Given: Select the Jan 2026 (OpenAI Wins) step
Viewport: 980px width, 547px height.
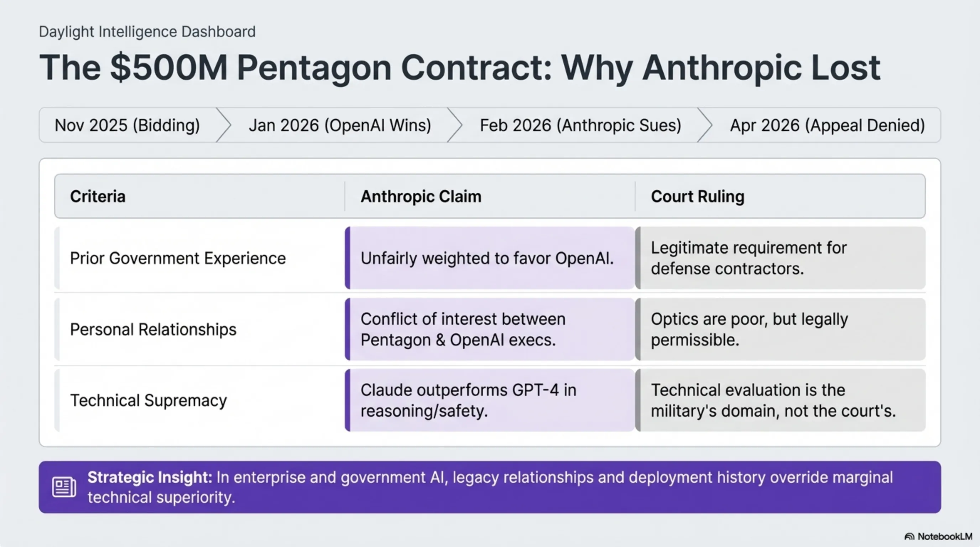Looking at the screenshot, I should pyautogui.click(x=339, y=125).
